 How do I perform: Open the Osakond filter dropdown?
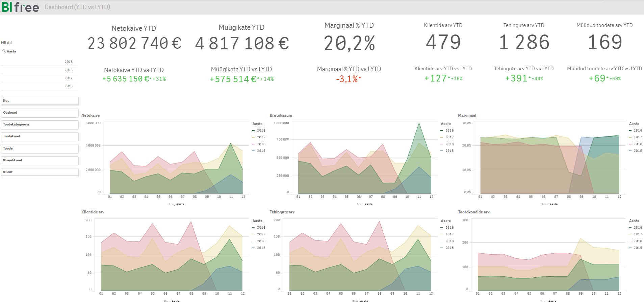tap(40, 113)
